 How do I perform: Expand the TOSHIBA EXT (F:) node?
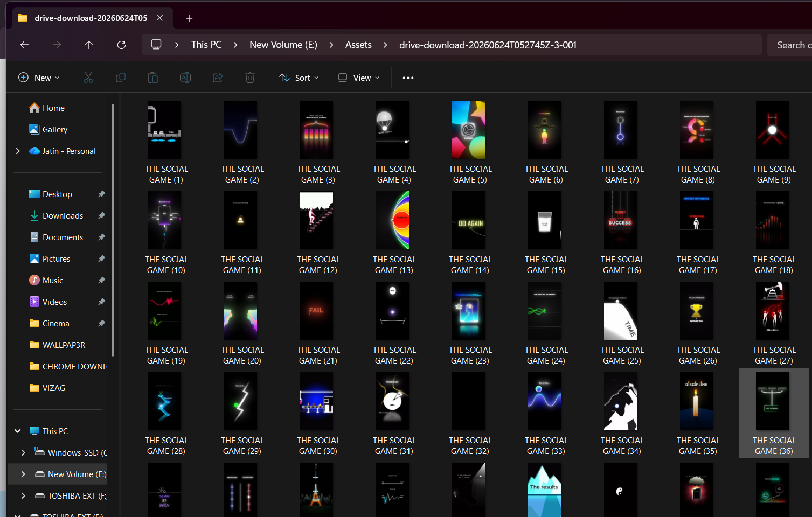tap(23, 495)
